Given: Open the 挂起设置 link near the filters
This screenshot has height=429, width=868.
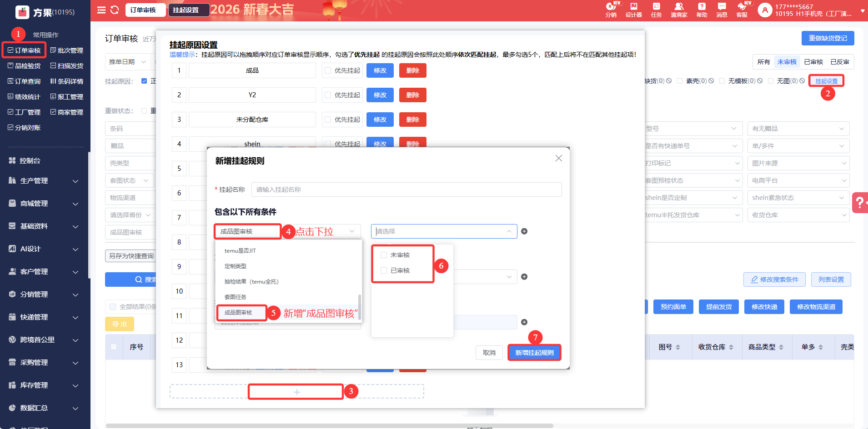Looking at the screenshot, I should 827,81.
